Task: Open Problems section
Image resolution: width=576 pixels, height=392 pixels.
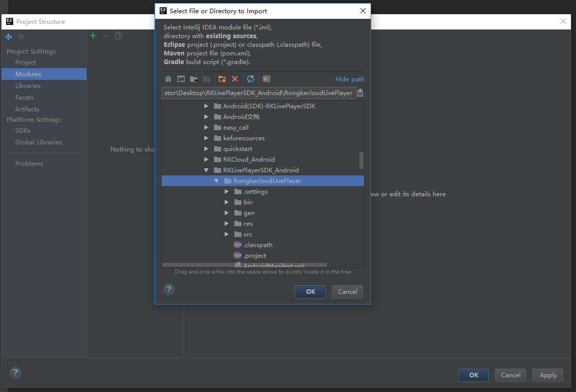Action: pos(29,164)
